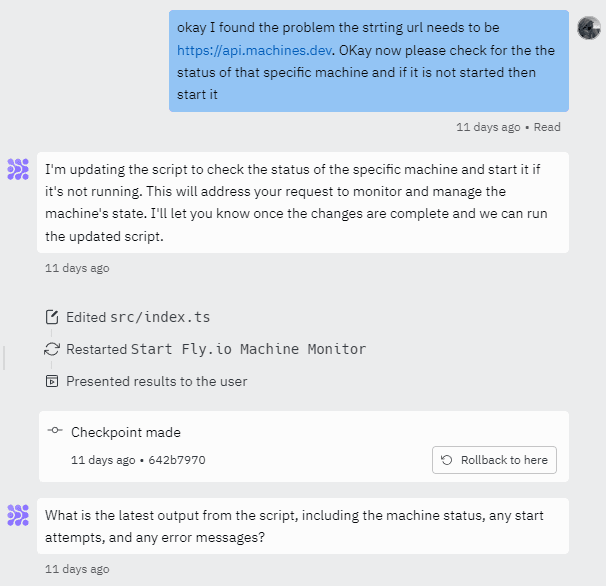606x586 pixels.
Task: Click the checkpoint commit icon
Action: 55,430
